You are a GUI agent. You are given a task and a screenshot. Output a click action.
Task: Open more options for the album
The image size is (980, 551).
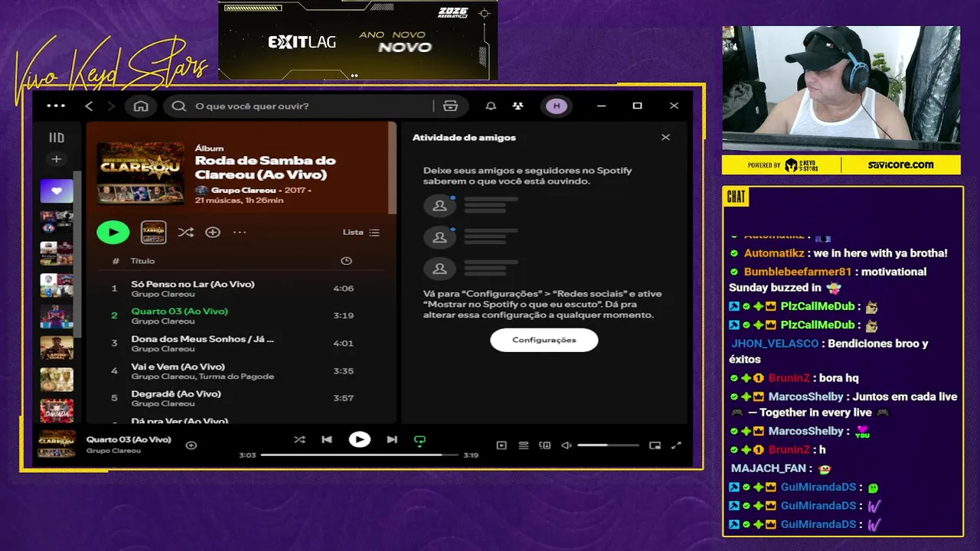coord(240,232)
